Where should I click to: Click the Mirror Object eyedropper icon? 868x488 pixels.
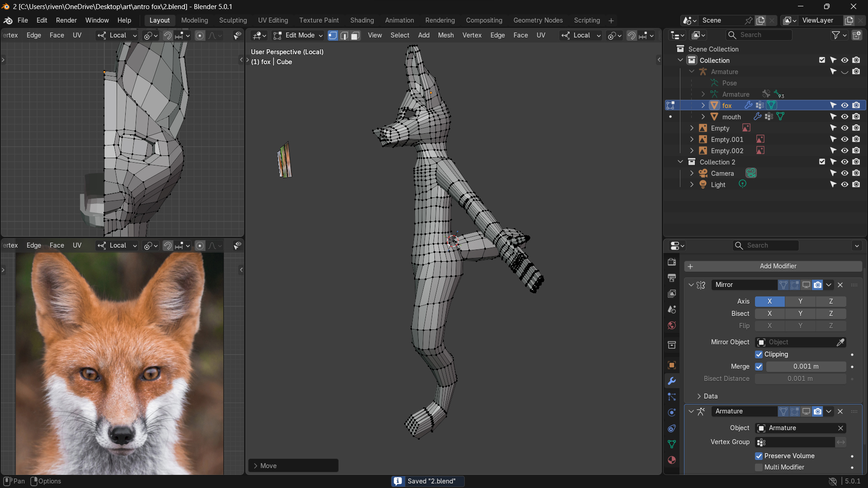[840, 343]
